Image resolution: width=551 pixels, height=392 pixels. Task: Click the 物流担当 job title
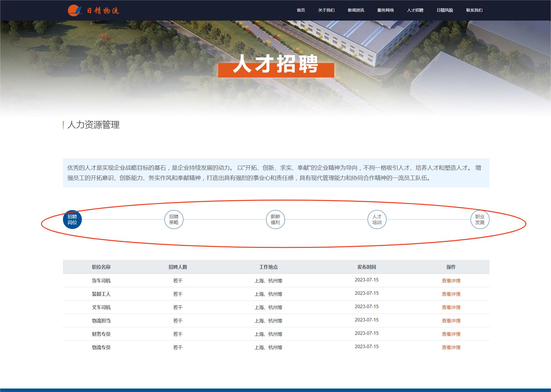coord(101,321)
